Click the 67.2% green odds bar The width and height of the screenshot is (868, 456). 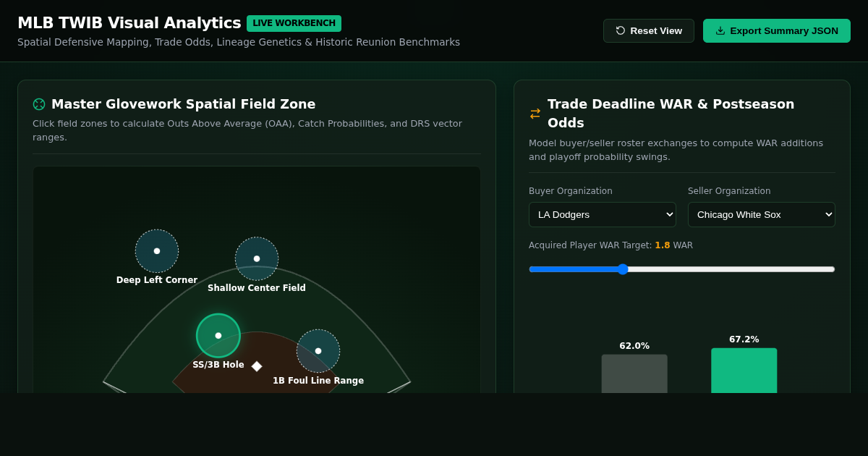(x=744, y=371)
